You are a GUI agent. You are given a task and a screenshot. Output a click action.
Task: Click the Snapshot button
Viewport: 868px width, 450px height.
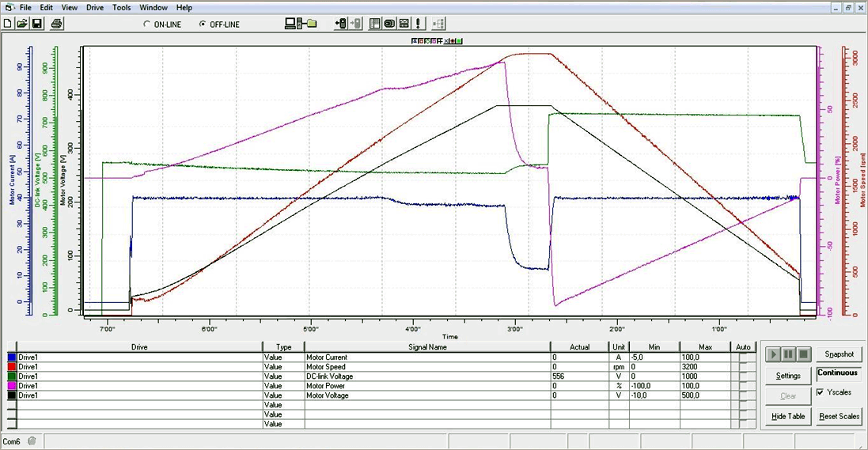click(840, 354)
